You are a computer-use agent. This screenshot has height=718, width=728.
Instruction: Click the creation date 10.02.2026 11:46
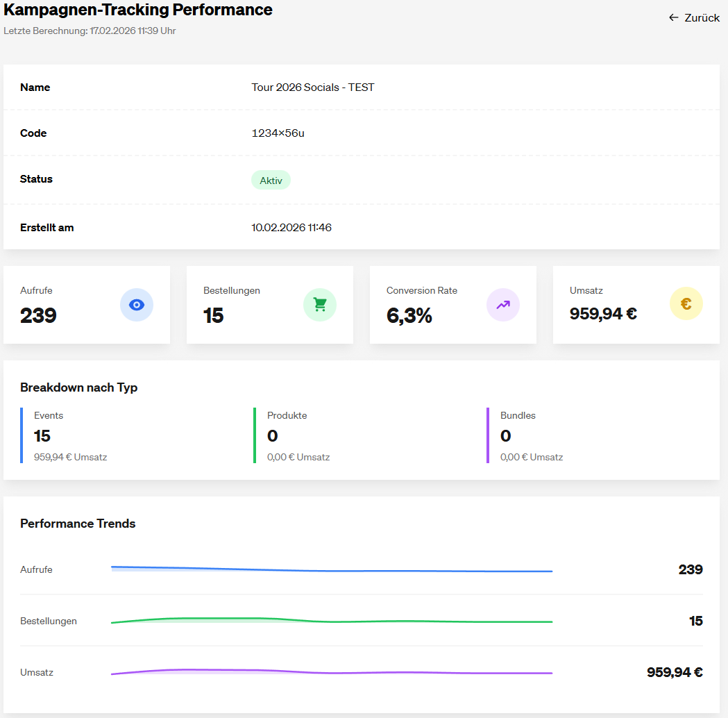coord(291,228)
